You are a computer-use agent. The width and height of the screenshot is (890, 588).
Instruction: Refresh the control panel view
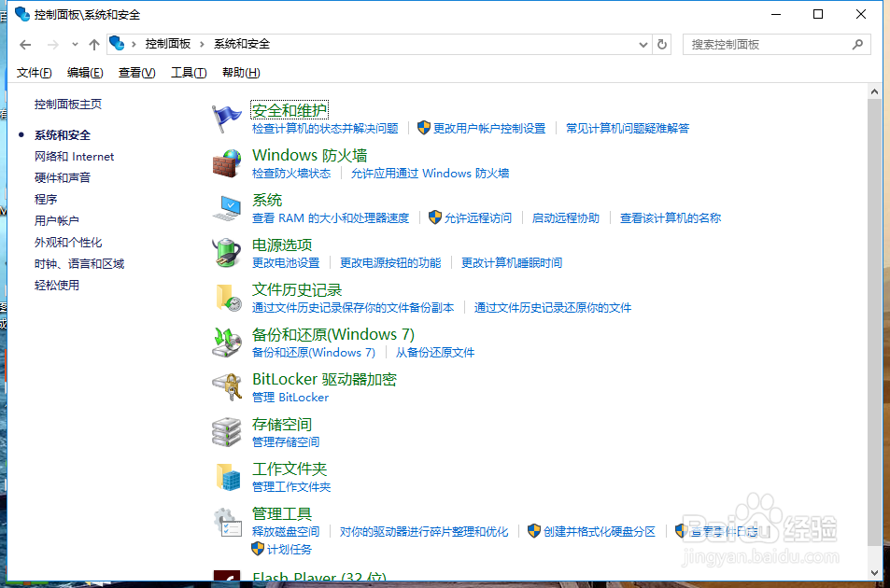(662, 44)
